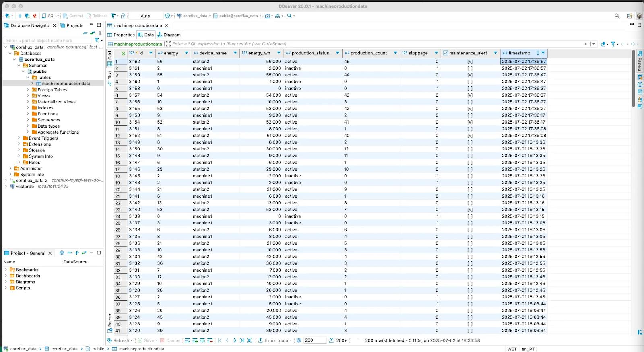Image resolution: width=644 pixels, height=352 pixels.
Task: Click the navigator filter funnel icon
Action: pos(97,40)
